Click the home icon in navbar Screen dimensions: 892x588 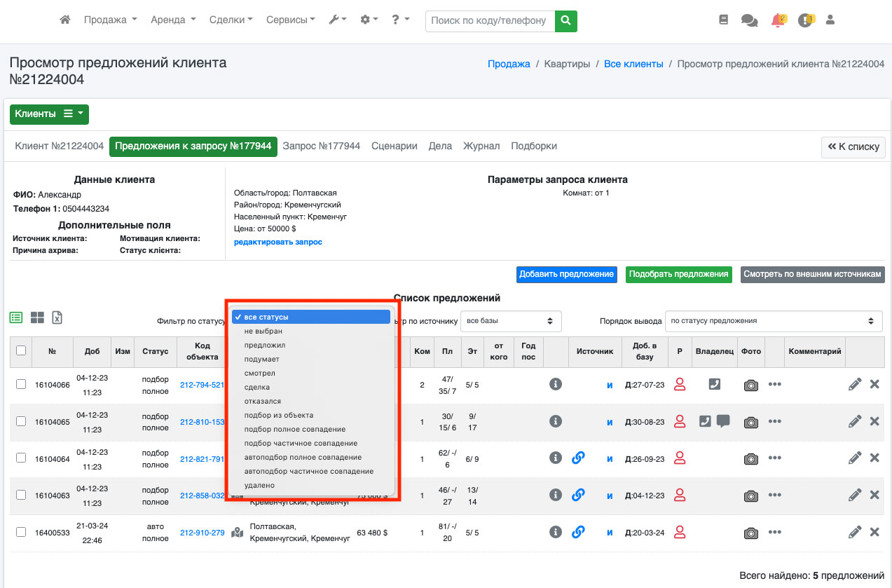pyautogui.click(x=65, y=20)
